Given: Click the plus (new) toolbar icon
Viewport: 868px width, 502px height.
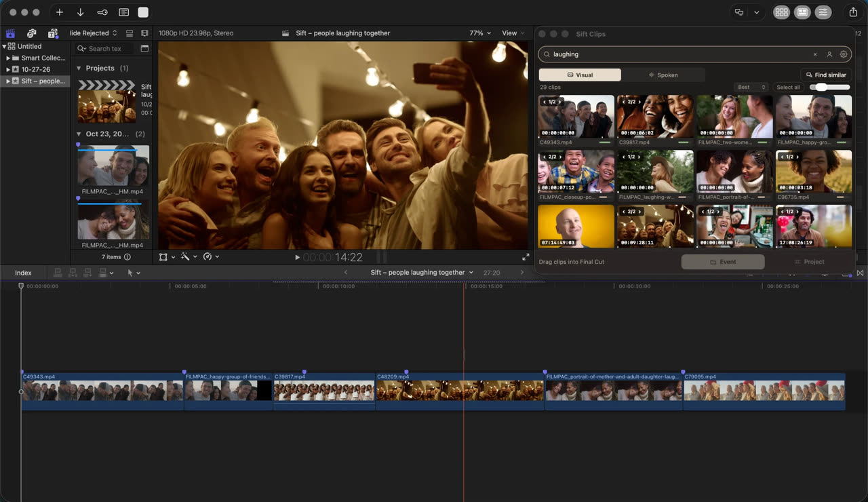Looking at the screenshot, I should 60,12.
